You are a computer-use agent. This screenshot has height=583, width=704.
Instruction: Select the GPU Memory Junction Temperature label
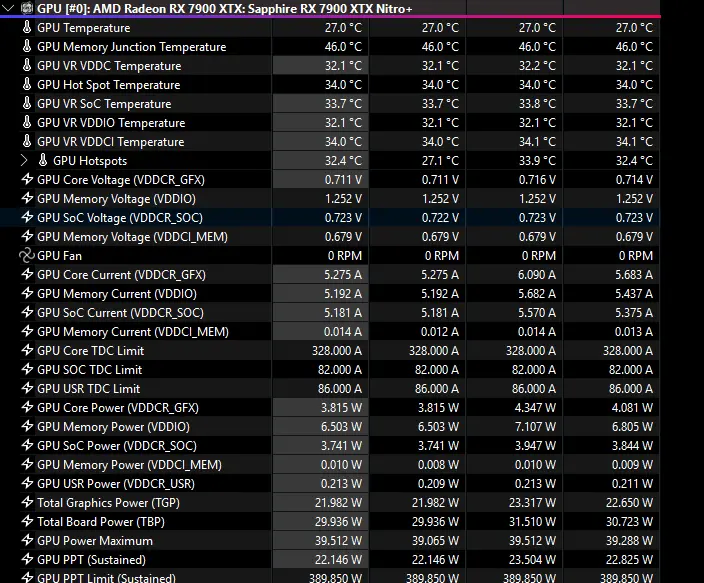pyautogui.click(x=132, y=47)
